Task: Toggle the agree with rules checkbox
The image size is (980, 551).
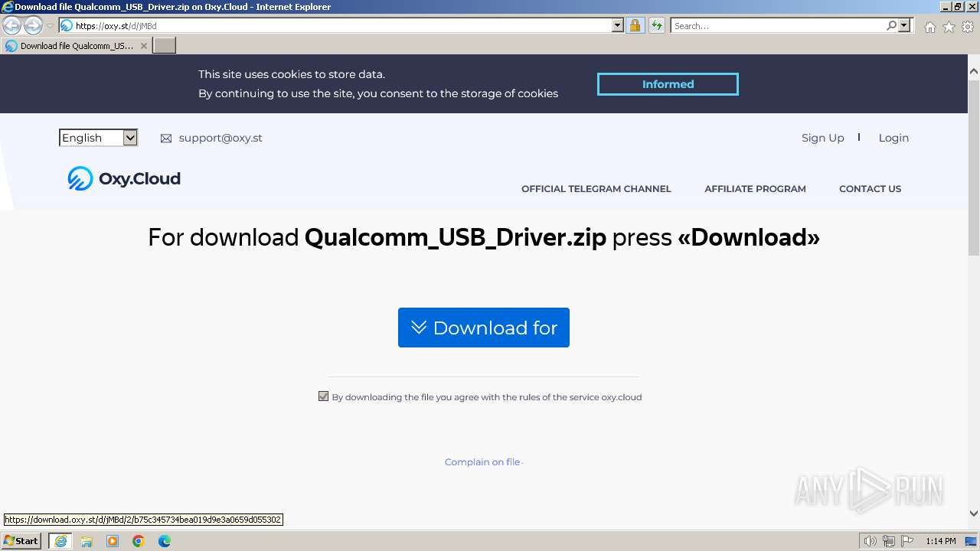Action: coord(323,396)
